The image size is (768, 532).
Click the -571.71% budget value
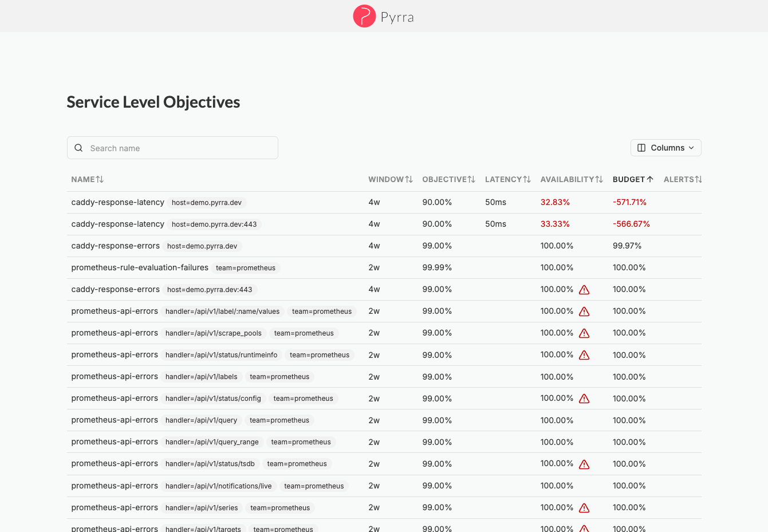click(x=629, y=202)
